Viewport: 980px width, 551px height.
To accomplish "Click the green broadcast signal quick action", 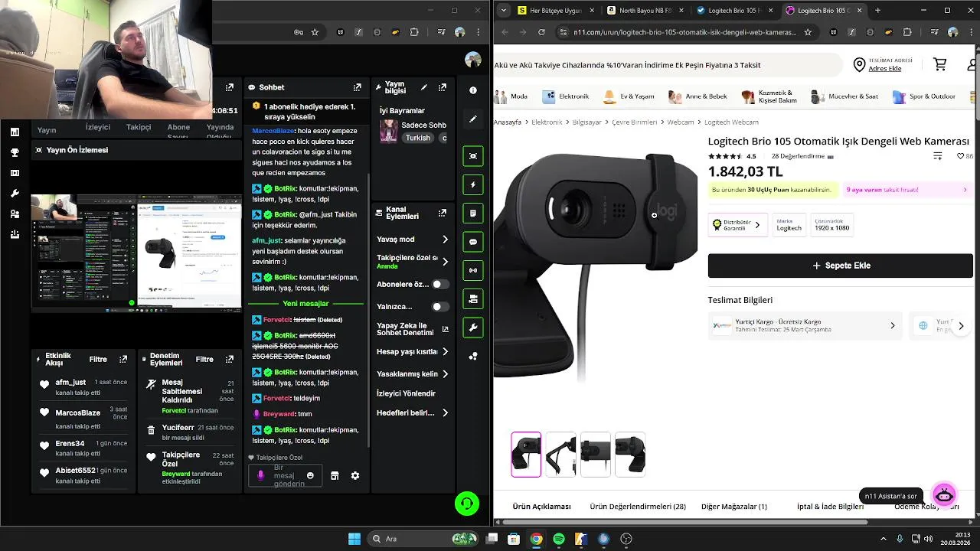I will 473,270.
